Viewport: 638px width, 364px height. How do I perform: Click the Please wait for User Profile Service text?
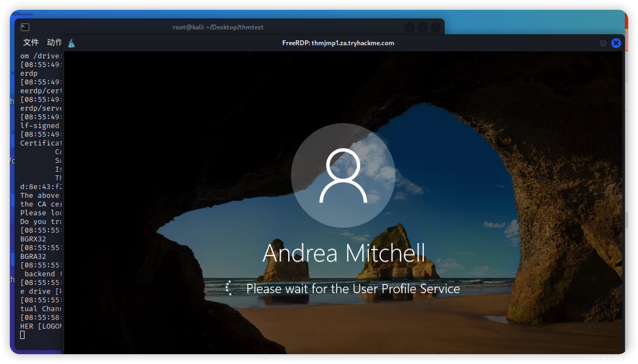pos(353,289)
